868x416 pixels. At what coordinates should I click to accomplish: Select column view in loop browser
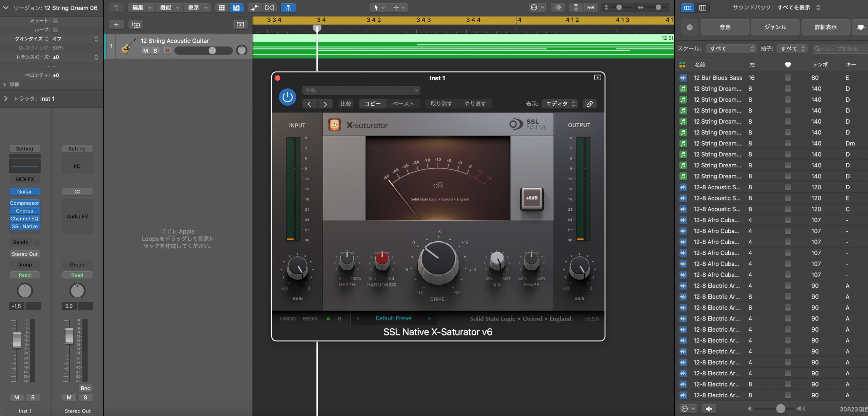703,7
